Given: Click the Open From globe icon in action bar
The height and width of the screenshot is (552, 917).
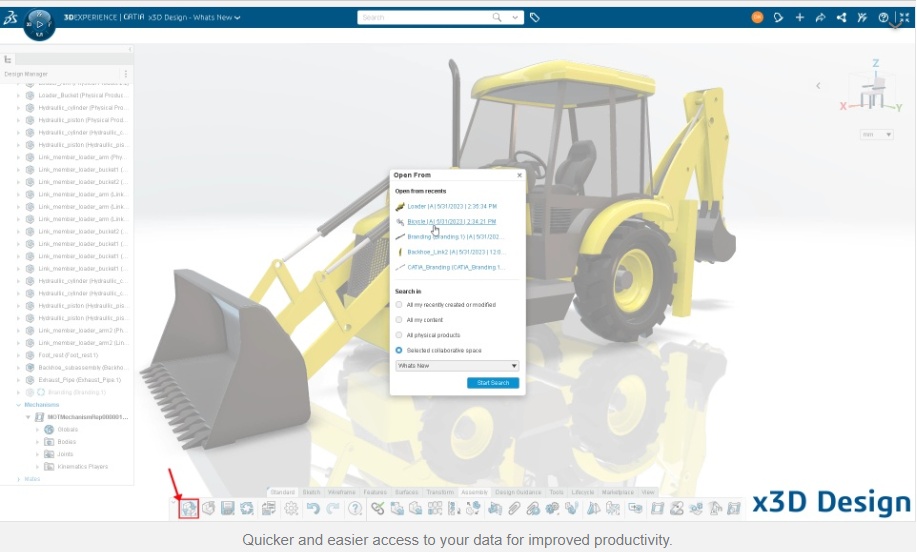Looking at the screenshot, I should point(189,509).
